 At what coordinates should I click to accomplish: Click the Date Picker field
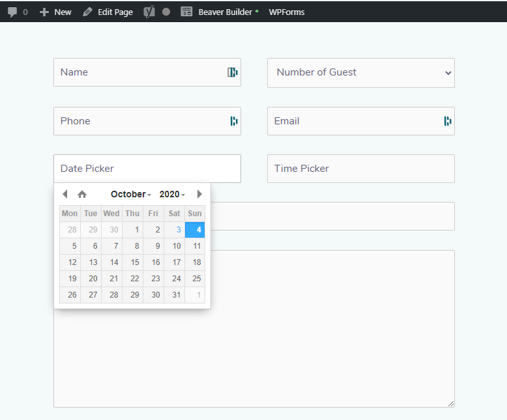point(147,169)
